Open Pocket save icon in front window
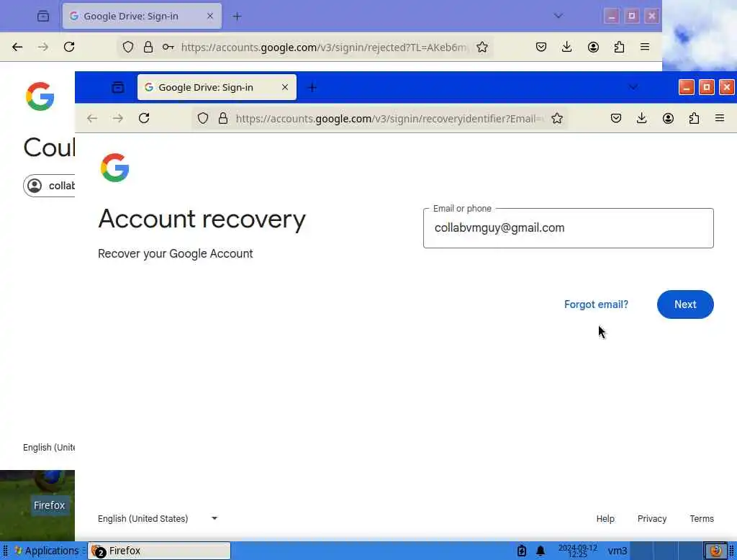The image size is (737, 560). click(x=616, y=118)
